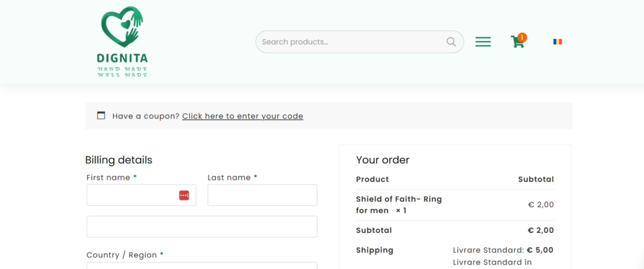The height and width of the screenshot is (269, 644).
Task: Switch language via the Romanian flag
Action: click(x=557, y=42)
